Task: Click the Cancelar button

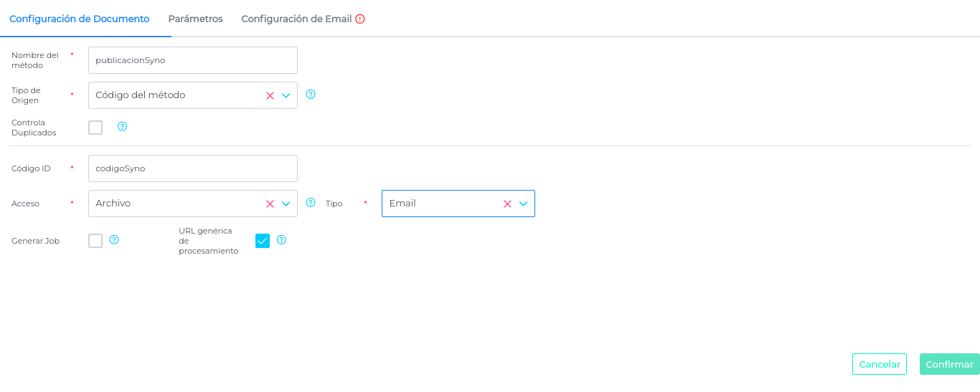Action: [x=879, y=364]
